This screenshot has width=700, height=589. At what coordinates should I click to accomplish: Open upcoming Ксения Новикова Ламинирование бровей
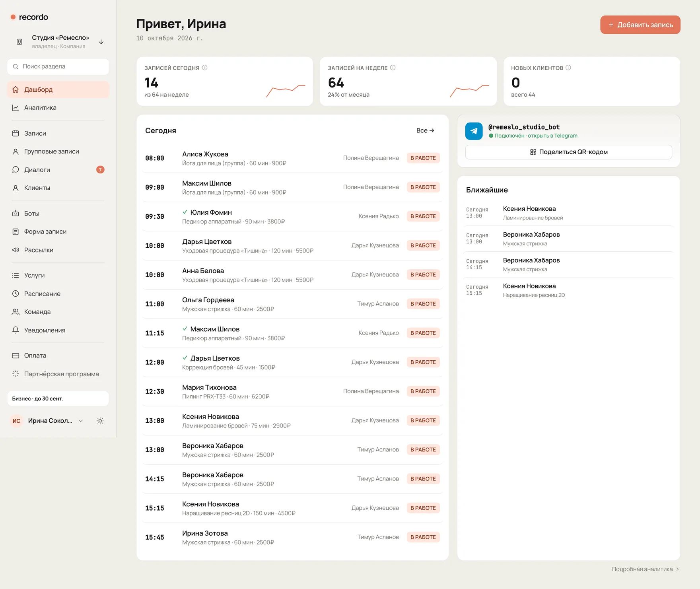click(x=569, y=213)
